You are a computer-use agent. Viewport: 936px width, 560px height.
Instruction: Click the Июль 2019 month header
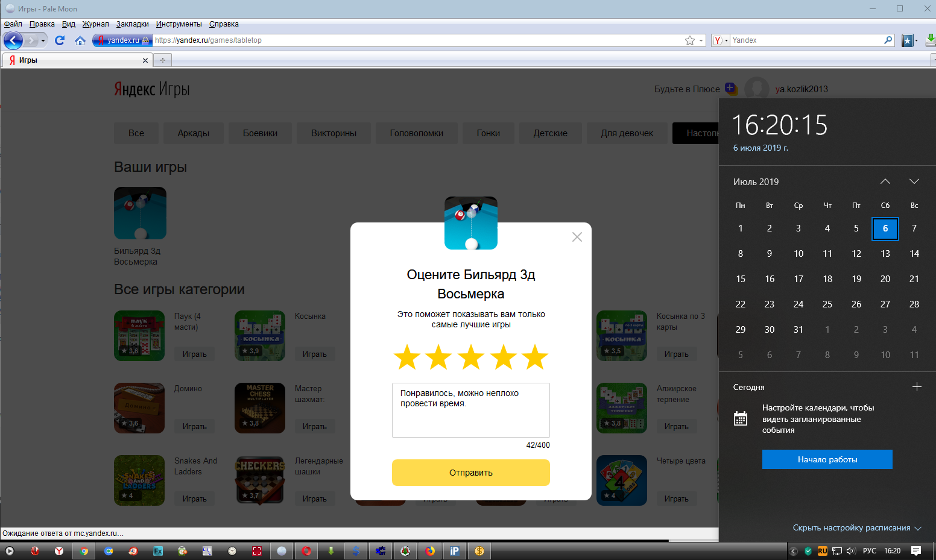756,181
